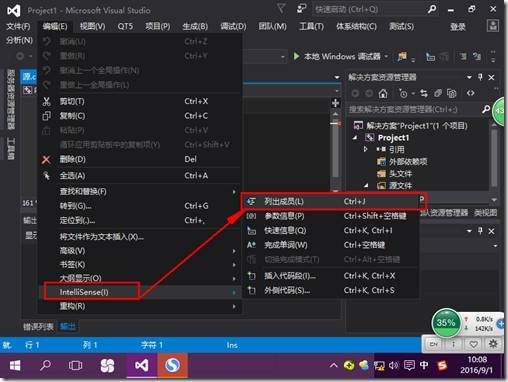508x382 pixels.
Task: Choose 定位到(.)... menu entry
Action: (140, 220)
